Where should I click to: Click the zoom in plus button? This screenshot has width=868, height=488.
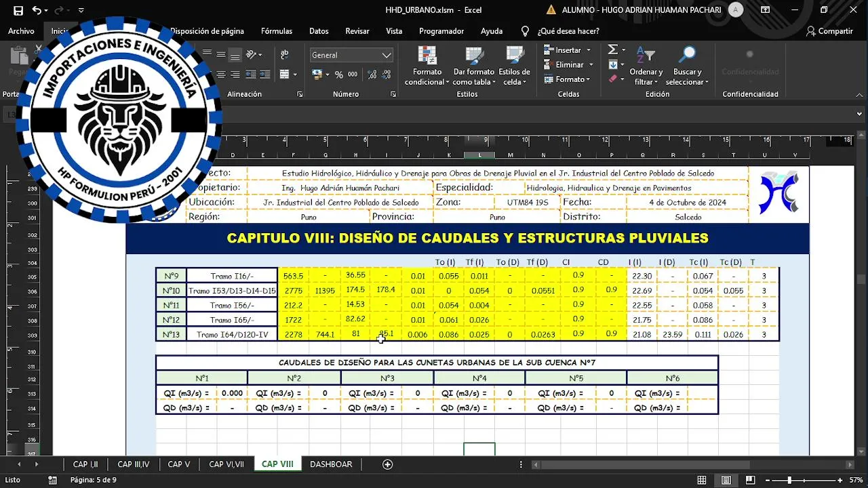pyautogui.click(x=839, y=480)
